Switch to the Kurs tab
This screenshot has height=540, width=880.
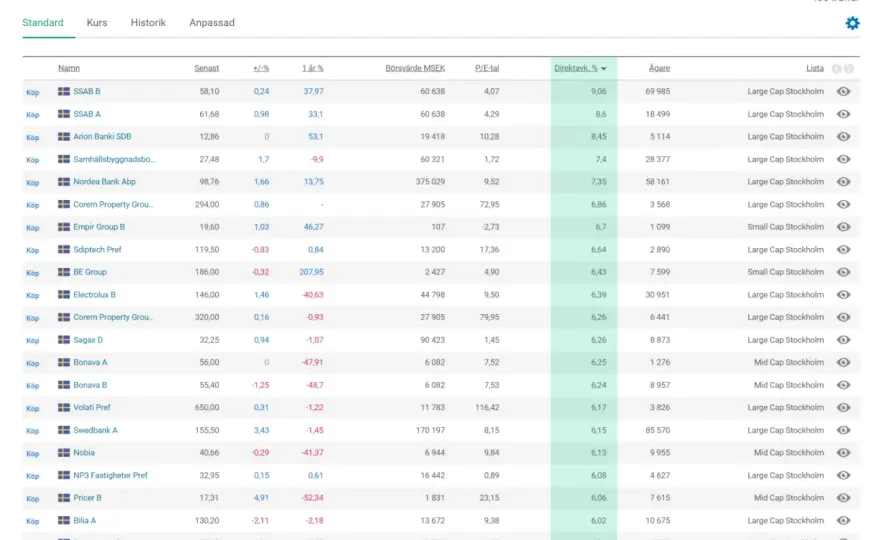click(x=97, y=23)
